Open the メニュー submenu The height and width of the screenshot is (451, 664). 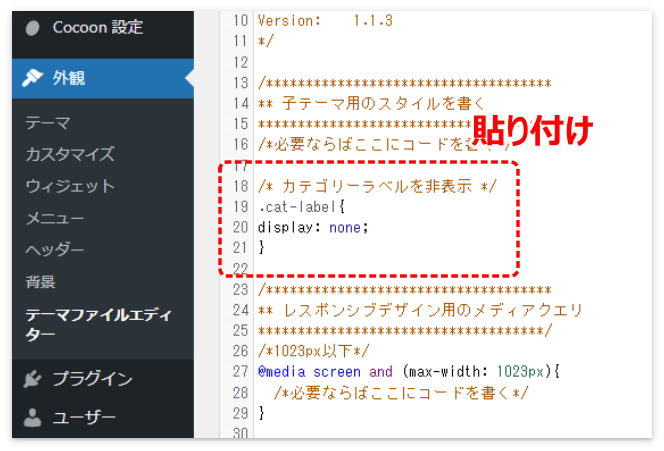click(x=55, y=218)
